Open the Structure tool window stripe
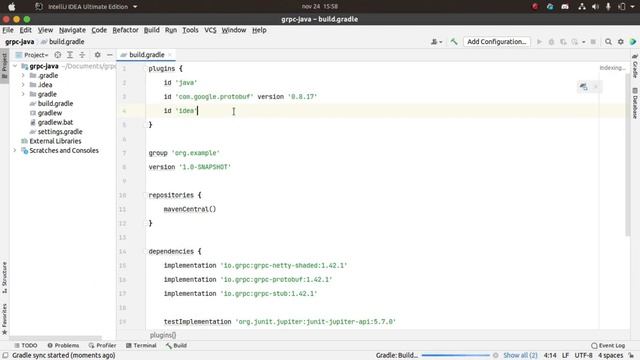This screenshot has height=360, width=640. 4,277
